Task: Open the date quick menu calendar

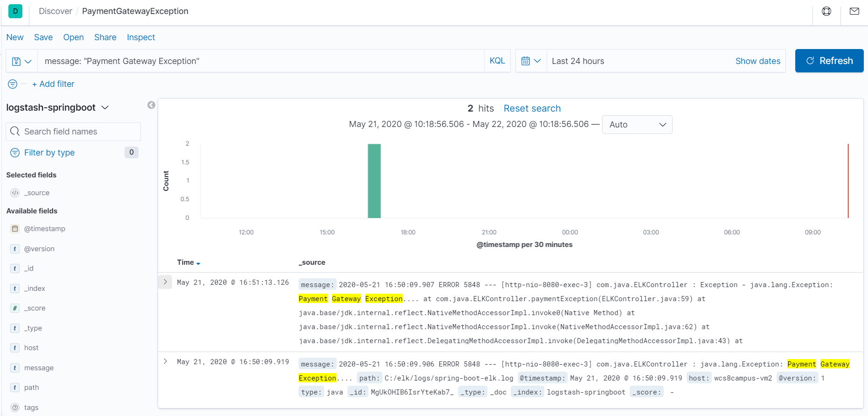Action: coord(531,61)
